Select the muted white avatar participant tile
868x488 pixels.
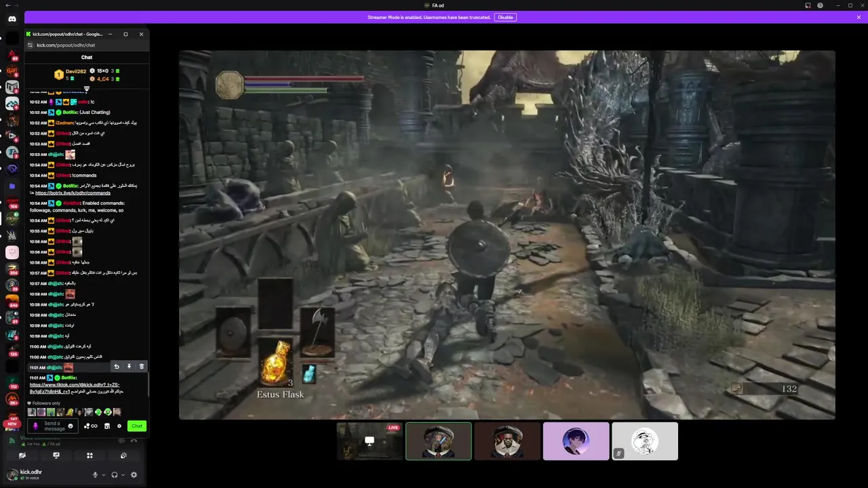pyautogui.click(x=645, y=441)
